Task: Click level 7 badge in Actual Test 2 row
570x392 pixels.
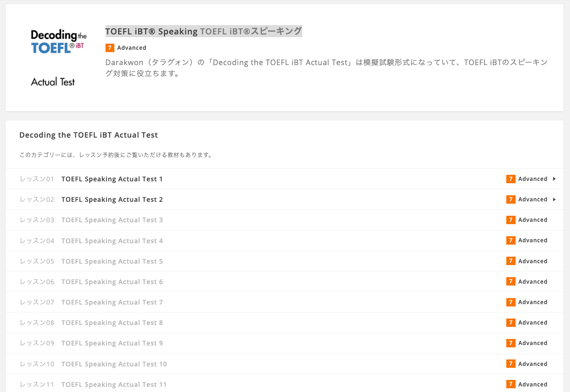Action: click(511, 199)
